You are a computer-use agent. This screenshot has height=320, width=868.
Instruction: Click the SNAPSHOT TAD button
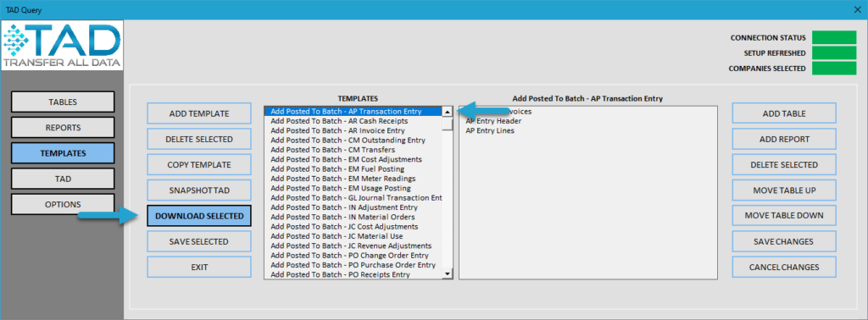click(x=198, y=190)
